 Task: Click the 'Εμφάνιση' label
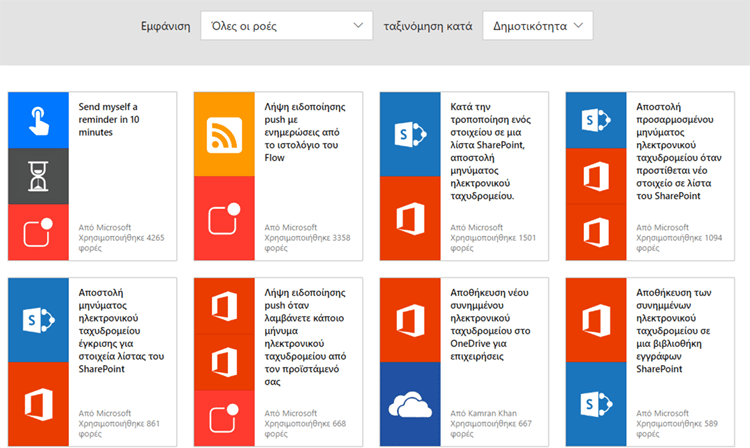pyautogui.click(x=165, y=26)
